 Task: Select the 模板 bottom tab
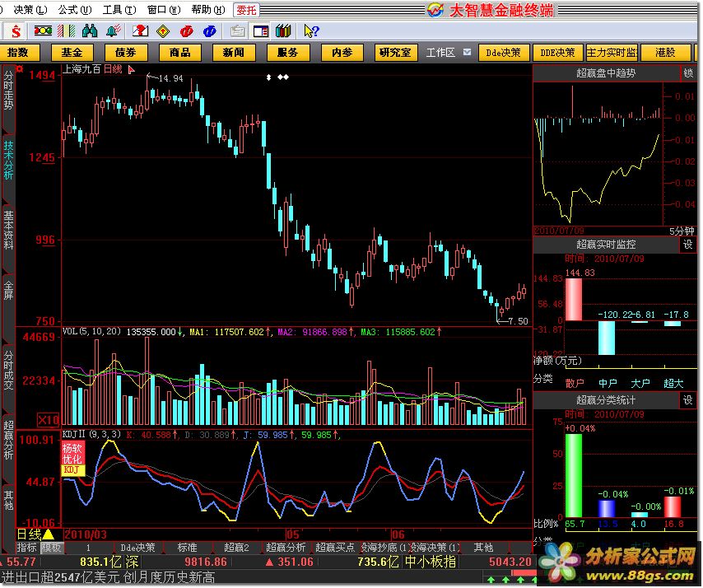tap(52, 548)
